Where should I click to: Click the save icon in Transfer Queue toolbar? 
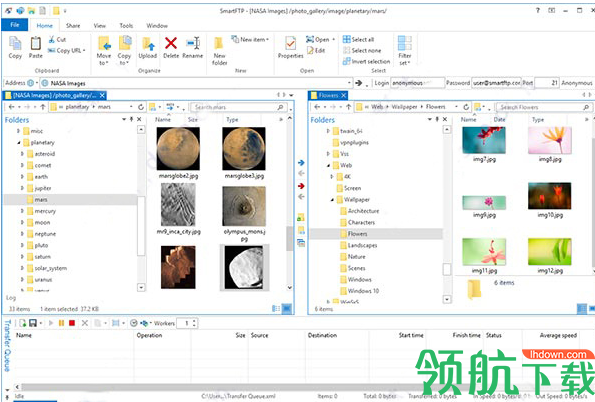tap(33, 323)
